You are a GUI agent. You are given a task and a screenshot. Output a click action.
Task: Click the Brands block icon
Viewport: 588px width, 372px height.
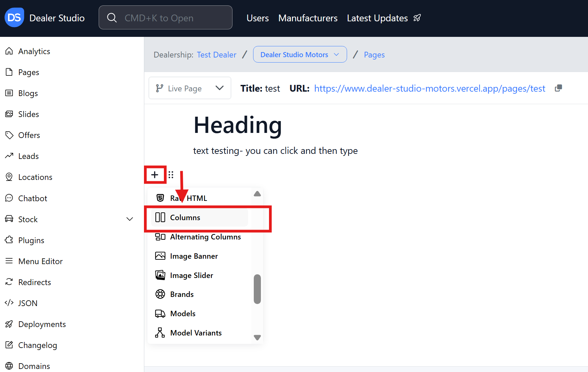(160, 294)
